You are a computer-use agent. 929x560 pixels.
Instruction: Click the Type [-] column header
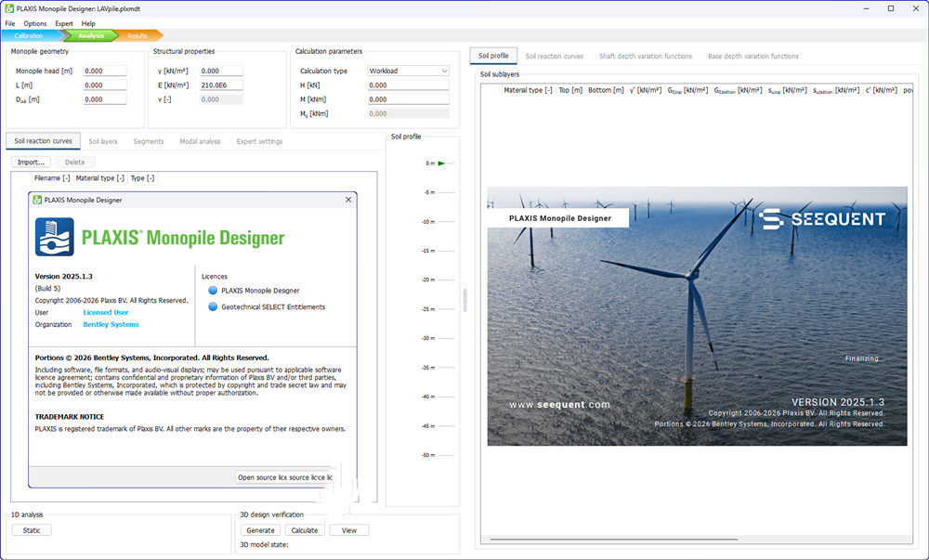tap(142, 178)
